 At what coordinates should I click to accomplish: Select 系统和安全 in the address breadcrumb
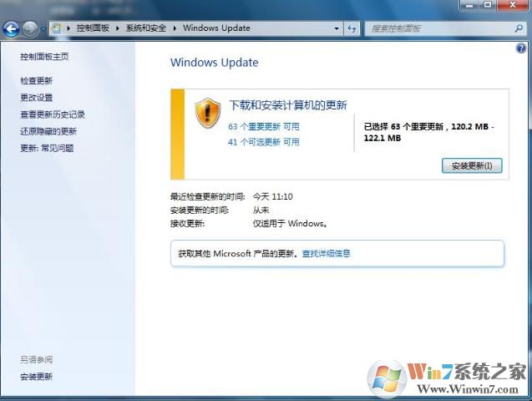tap(146, 28)
